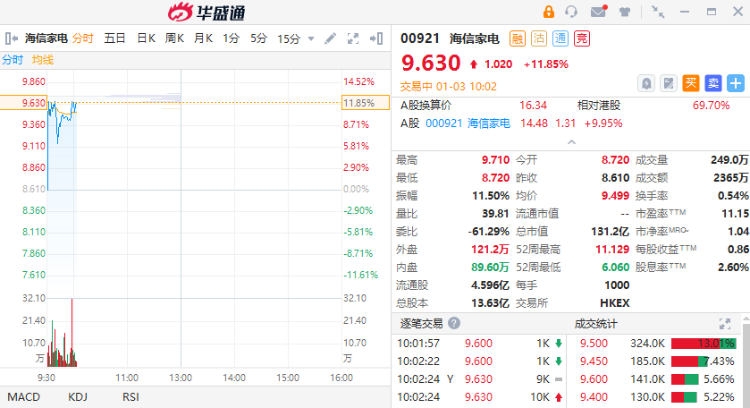
Task: Click the 华盛通 logo
Action: click(207, 12)
